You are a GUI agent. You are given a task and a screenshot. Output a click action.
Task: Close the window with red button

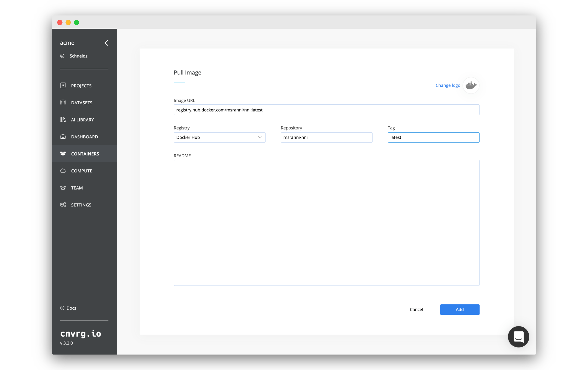point(60,22)
